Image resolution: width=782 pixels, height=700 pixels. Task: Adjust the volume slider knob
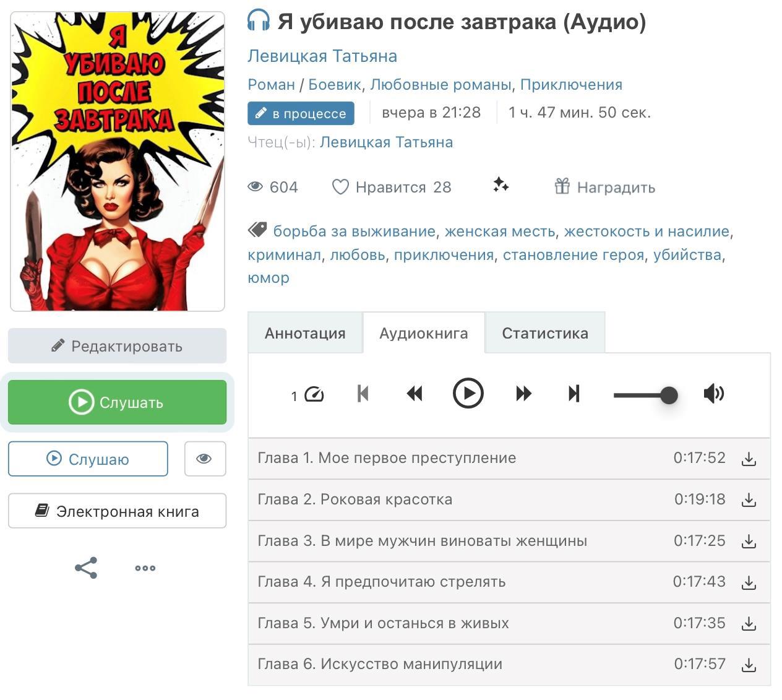669,395
